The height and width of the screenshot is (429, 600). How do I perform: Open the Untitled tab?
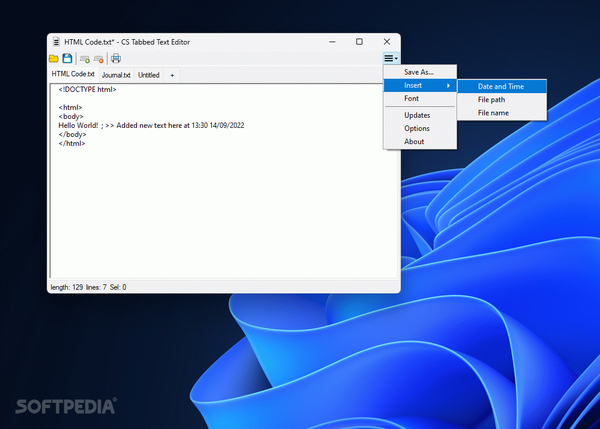pos(148,75)
